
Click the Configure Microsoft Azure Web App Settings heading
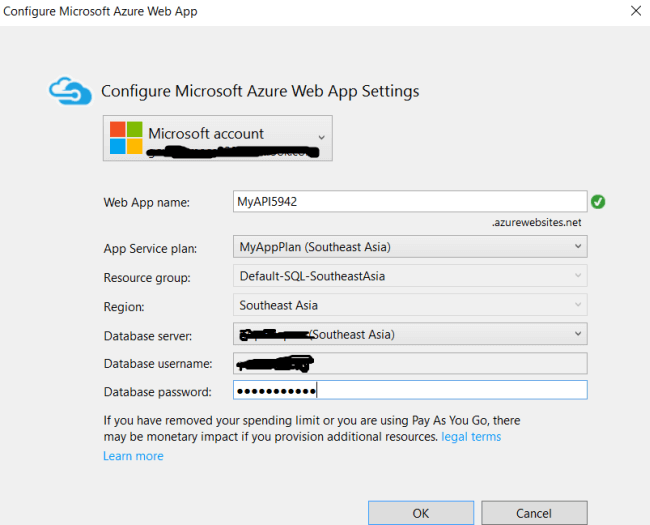(x=260, y=91)
